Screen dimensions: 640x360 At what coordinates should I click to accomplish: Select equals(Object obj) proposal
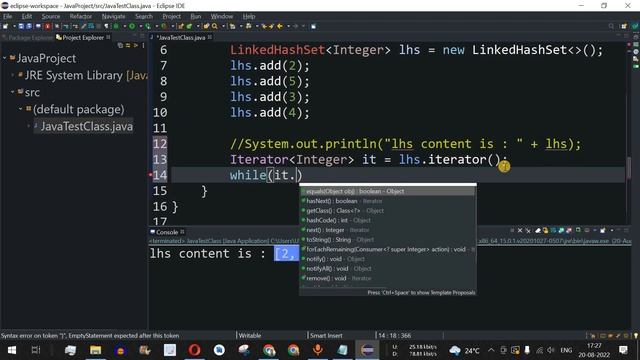point(388,191)
